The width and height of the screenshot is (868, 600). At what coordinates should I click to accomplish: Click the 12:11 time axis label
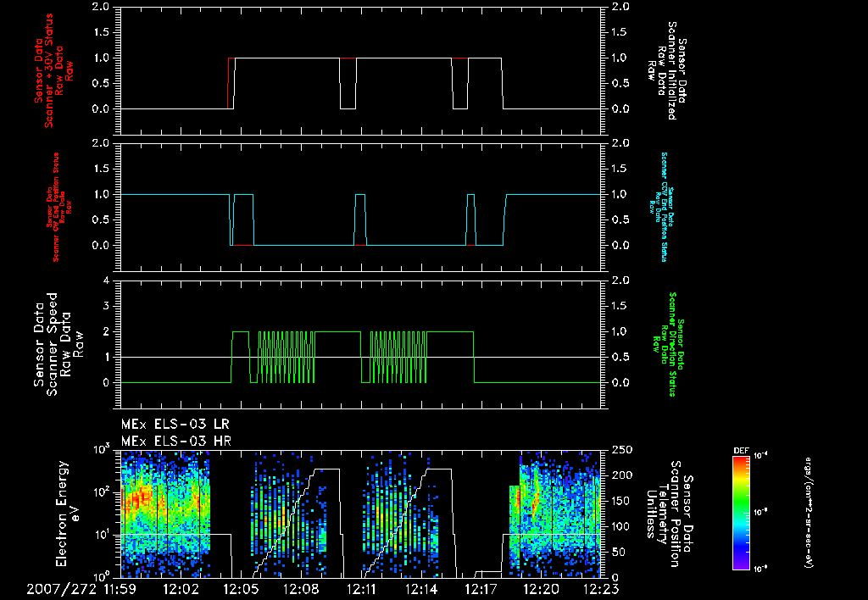[361, 589]
